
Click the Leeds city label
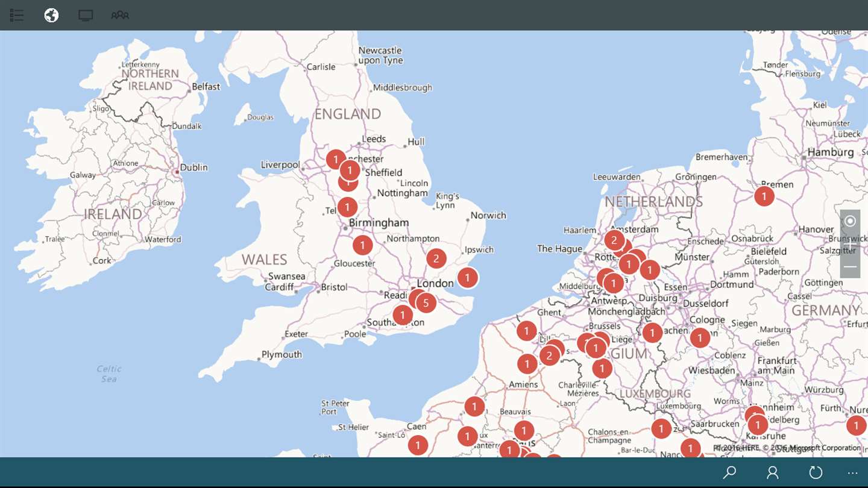coord(374,139)
